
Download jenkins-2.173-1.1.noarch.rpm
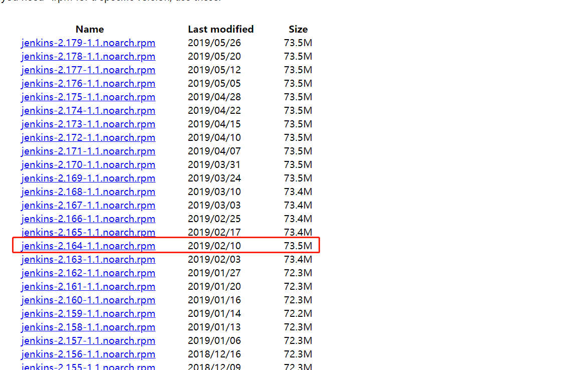coord(88,124)
